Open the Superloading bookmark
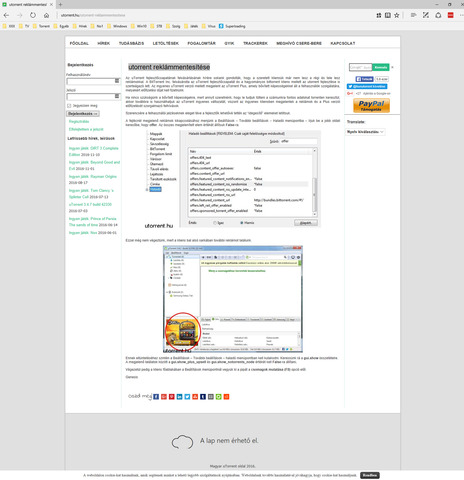464x480 pixels. point(232,26)
